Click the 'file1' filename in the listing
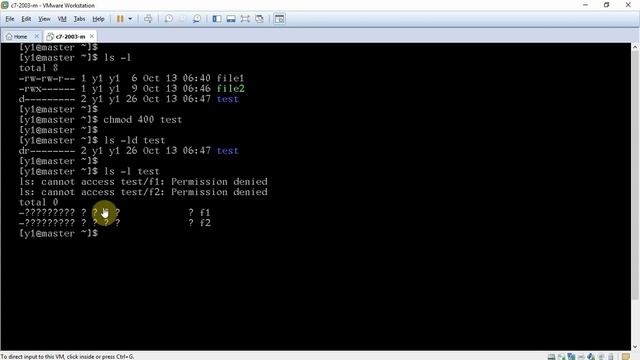 pyautogui.click(x=230, y=78)
